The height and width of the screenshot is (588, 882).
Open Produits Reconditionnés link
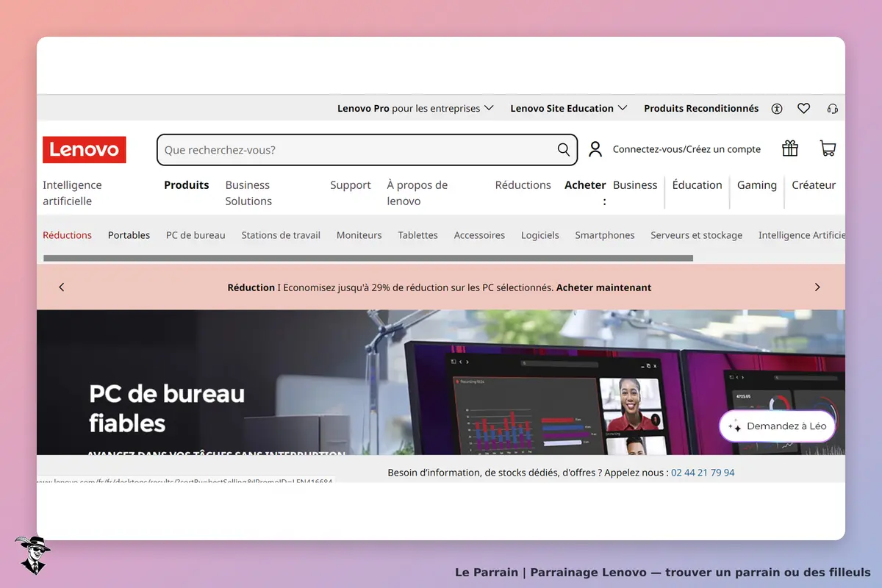701,108
